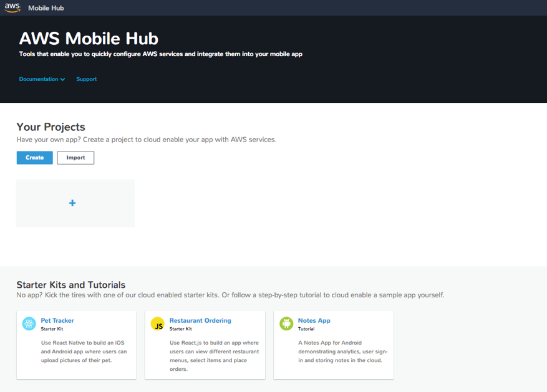Expand the Documentation dropdown

(x=42, y=79)
